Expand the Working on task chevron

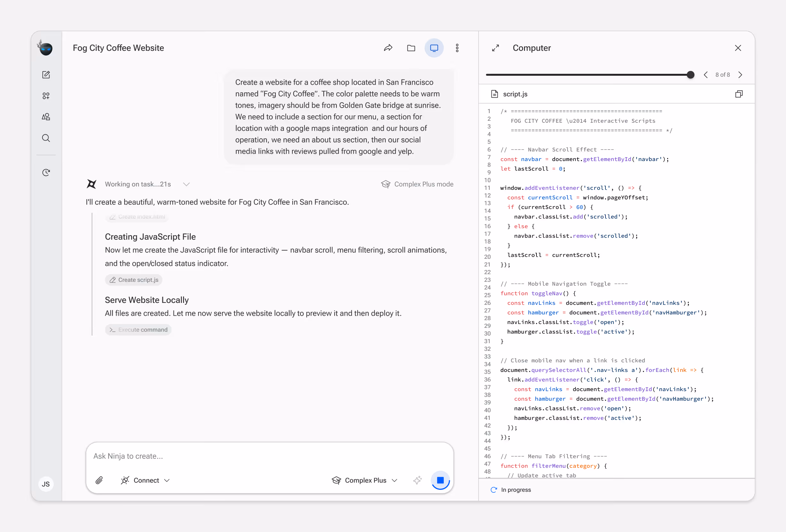click(x=186, y=184)
